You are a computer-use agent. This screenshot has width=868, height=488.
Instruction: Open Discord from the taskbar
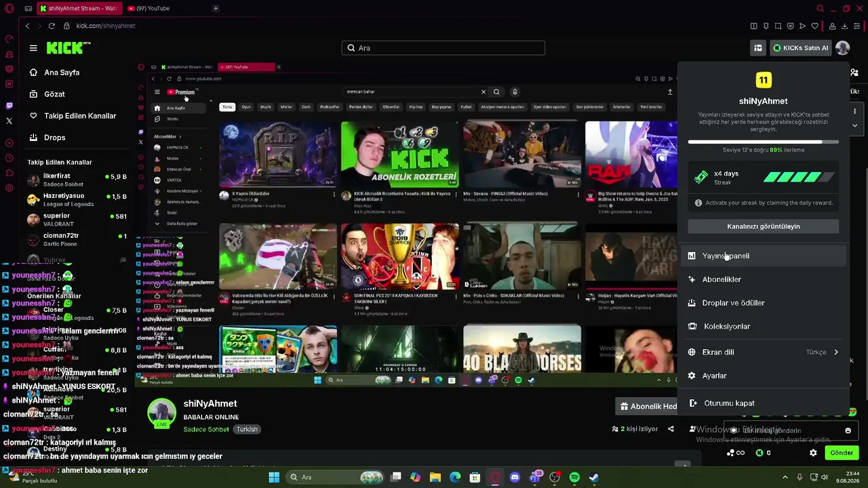coord(515,477)
